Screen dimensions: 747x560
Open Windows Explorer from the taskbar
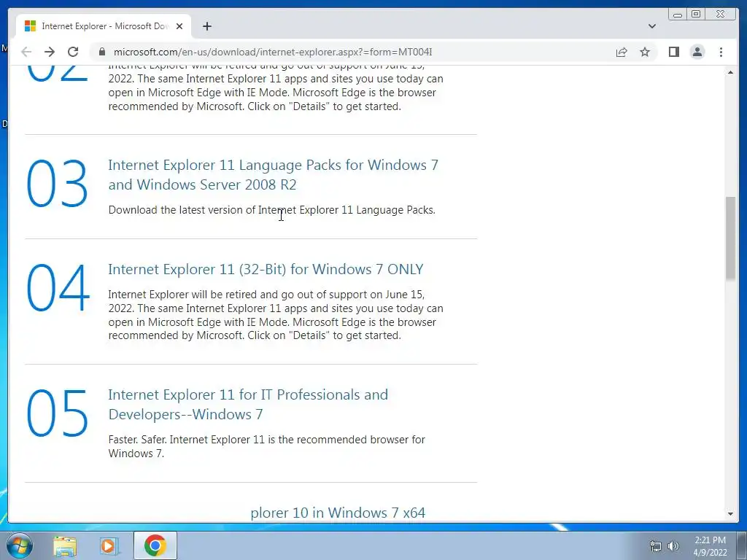65,545
